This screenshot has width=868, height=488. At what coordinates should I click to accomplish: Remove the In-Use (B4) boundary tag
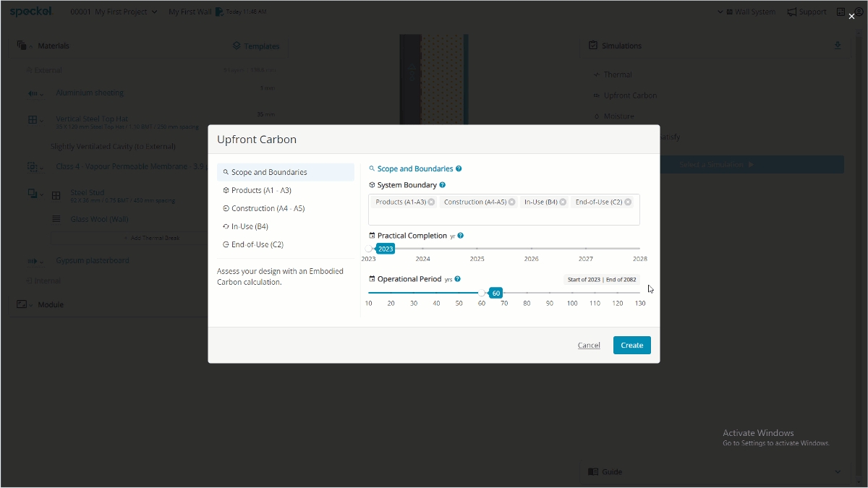point(562,202)
